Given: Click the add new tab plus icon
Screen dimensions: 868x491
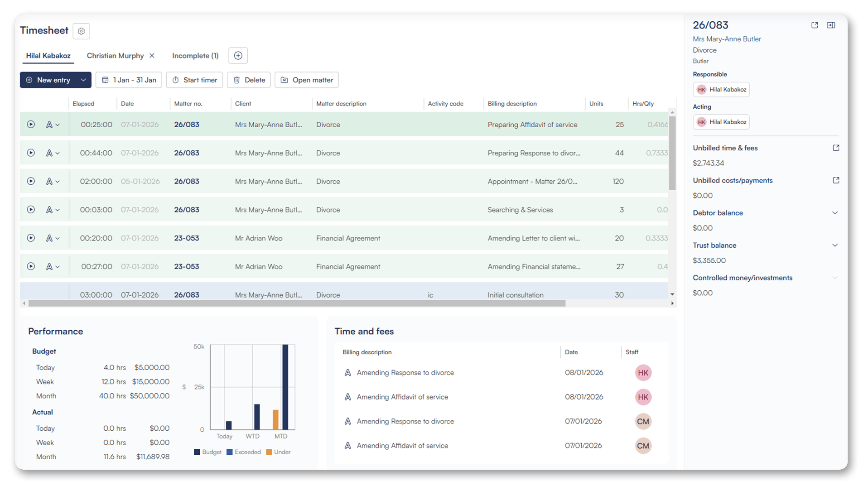Looking at the screenshot, I should pyautogui.click(x=238, y=56).
